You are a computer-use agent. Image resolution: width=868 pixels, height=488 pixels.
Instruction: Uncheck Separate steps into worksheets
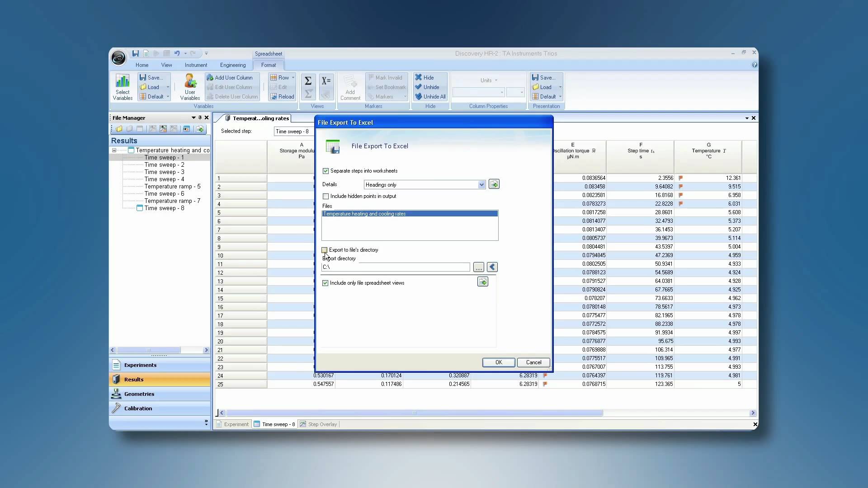tap(325, 171)
